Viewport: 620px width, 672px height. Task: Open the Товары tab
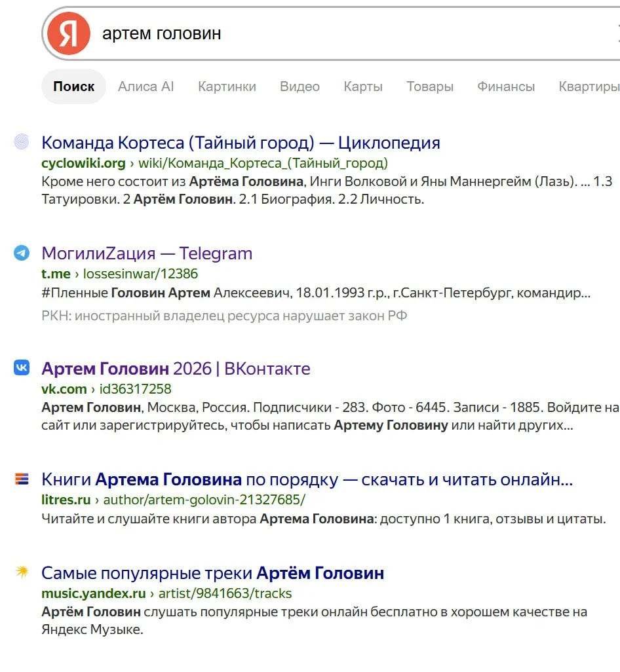[430, 86]
